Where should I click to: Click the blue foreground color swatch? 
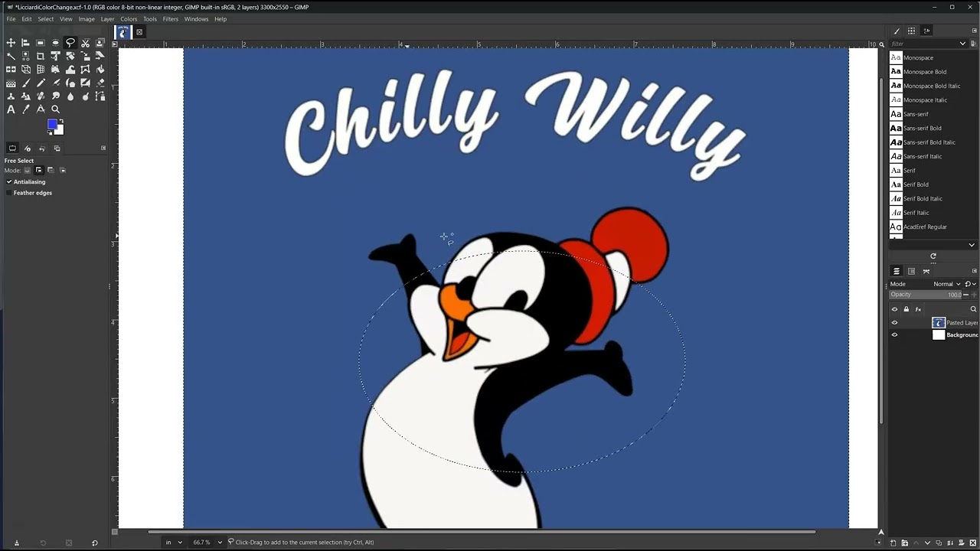pyautogui.click(x=52, y=124)
